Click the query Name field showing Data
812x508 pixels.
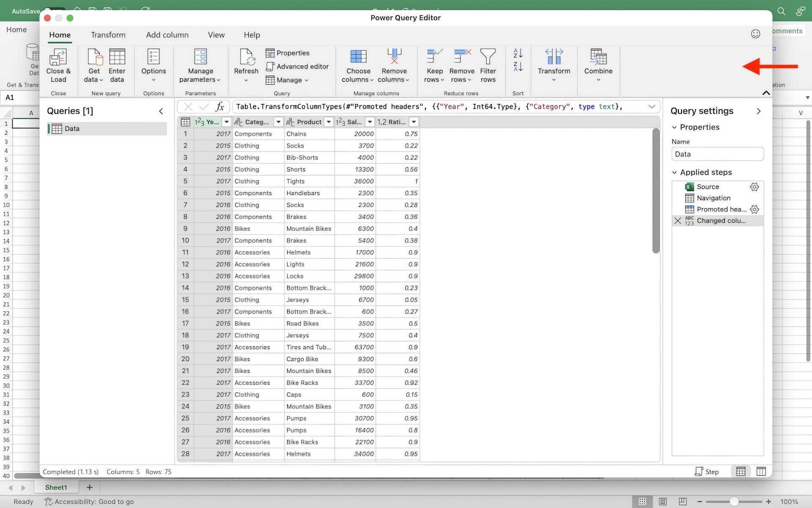click(x=717, y=154)
